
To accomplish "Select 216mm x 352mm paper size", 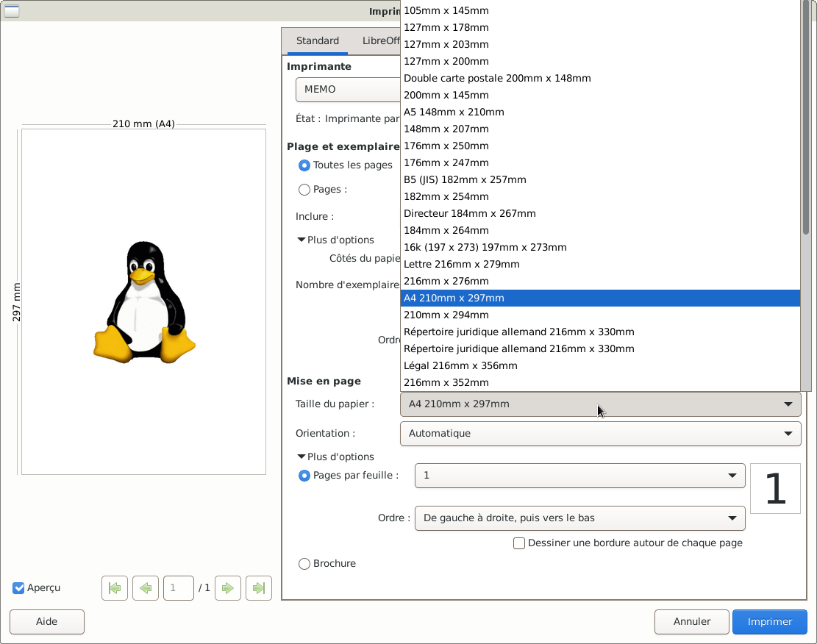I will [600, 383].
